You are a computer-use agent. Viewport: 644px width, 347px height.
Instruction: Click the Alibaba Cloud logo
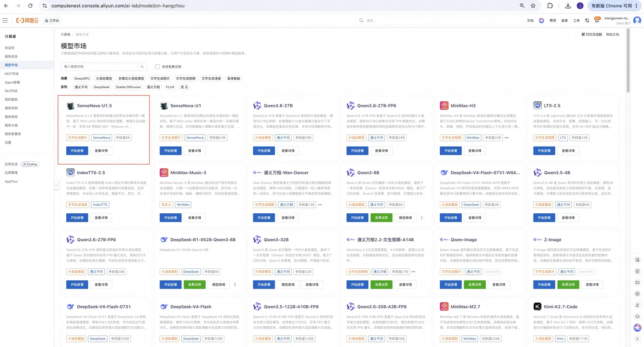point(26,21)
